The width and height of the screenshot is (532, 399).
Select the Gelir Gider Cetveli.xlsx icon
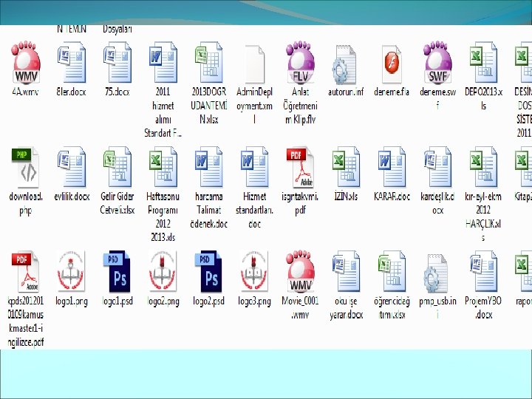[x=117, y=167]
